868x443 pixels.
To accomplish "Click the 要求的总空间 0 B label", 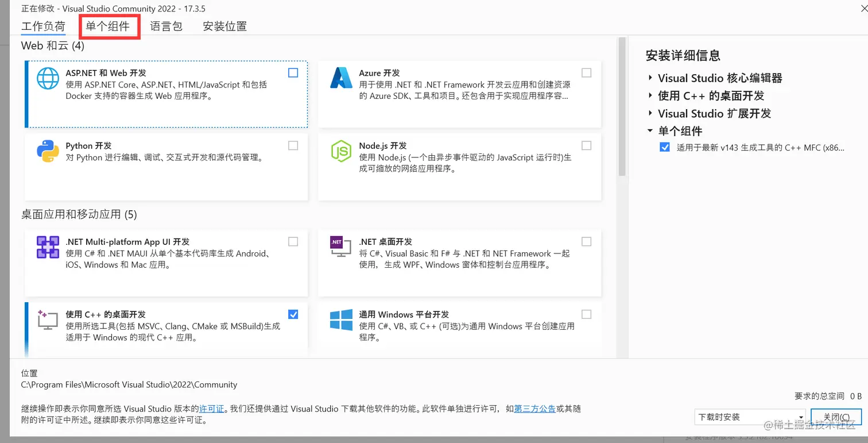I will (x=828, y=396).
